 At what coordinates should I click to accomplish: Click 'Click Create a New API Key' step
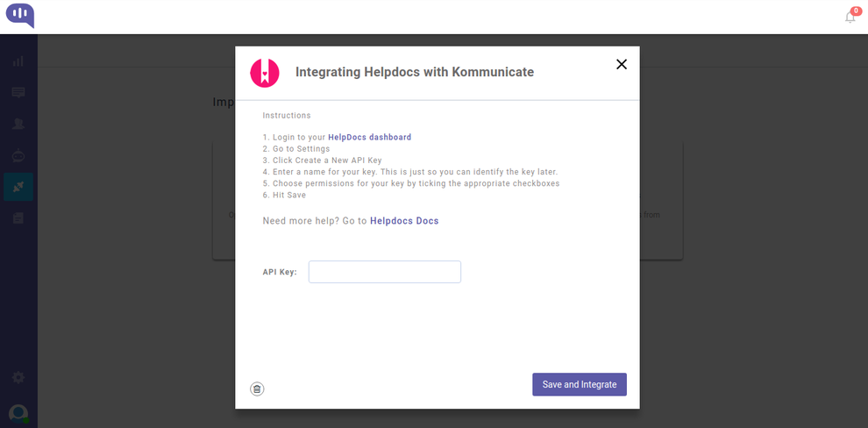coord(322,160)
